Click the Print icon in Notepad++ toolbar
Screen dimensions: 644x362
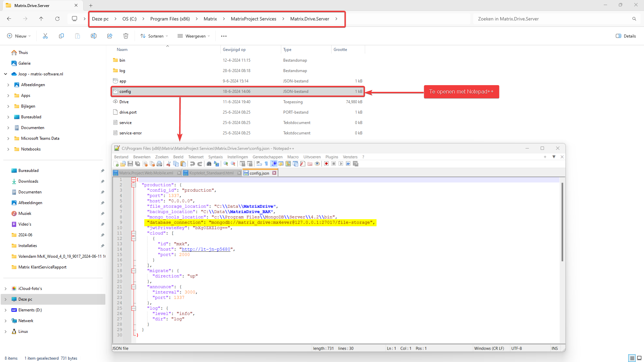coord(159,164)
